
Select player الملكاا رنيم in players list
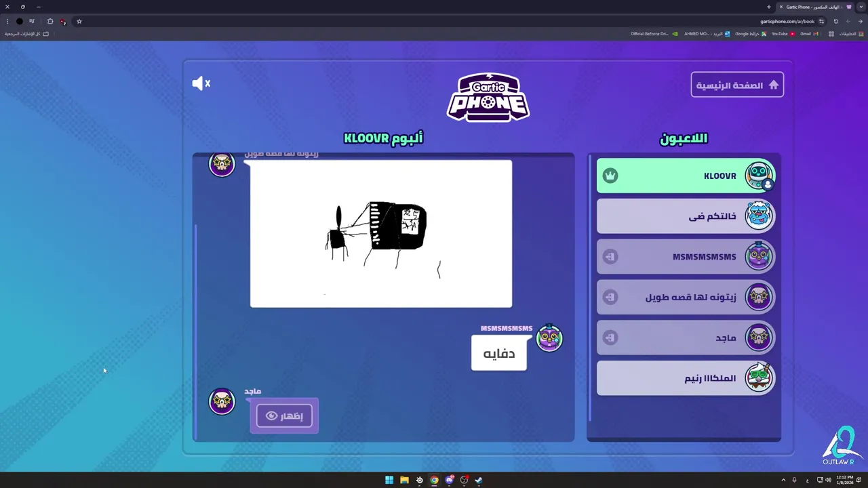click(x=686, y=378)
